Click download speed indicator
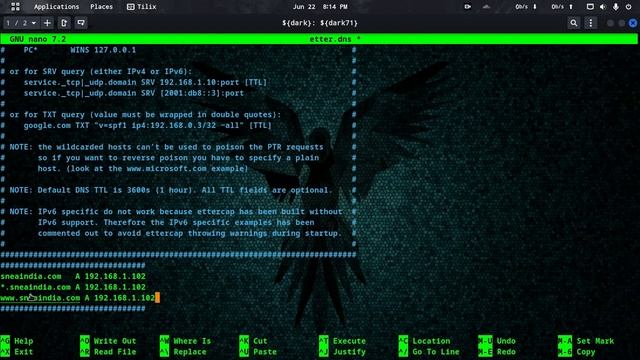The width and height of the screenshot is (640, 360). point(526,7)
